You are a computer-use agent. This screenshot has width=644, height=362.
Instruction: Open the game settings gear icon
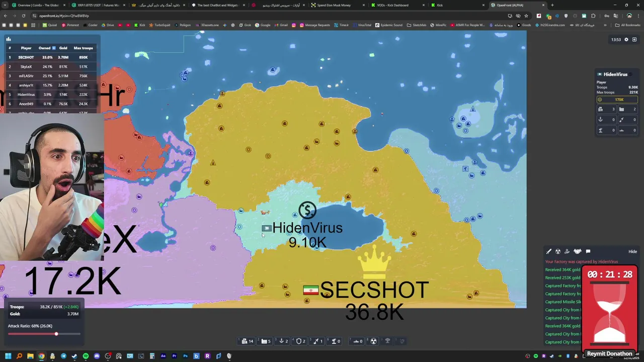coord(626,39)
